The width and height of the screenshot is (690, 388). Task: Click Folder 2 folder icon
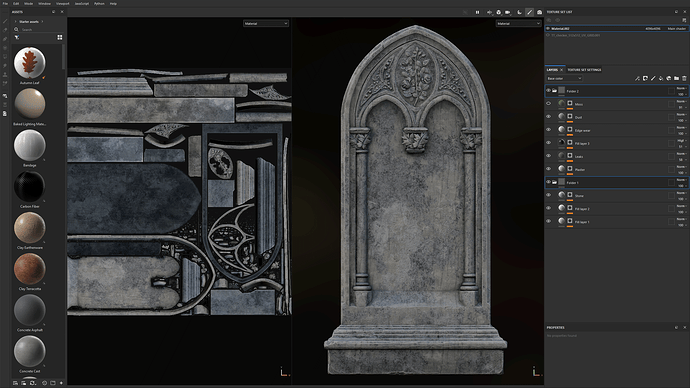(x=555, y=91)
